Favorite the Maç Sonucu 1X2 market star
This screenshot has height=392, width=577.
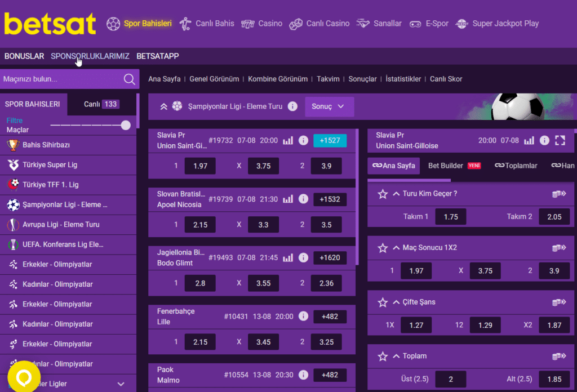click(x=383, y=248)
